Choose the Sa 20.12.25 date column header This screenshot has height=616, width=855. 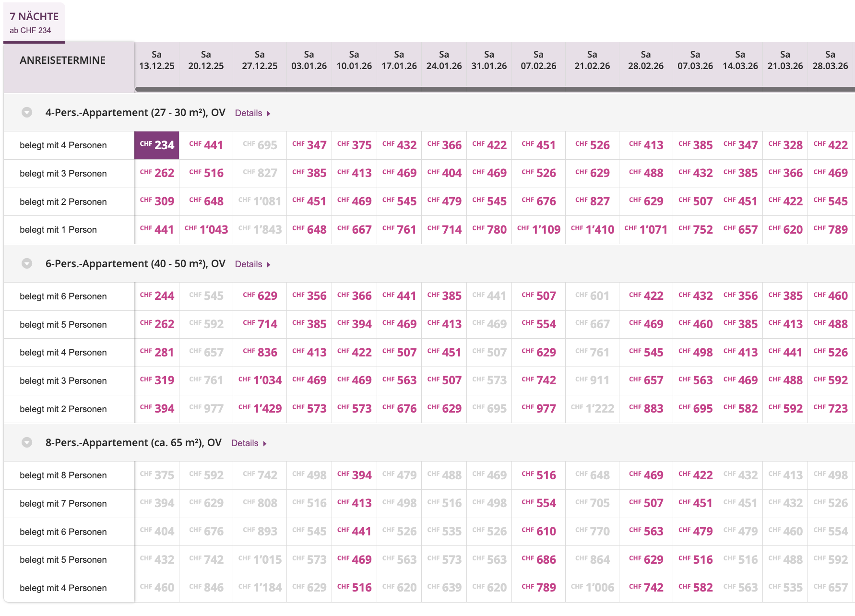[206, 60]
